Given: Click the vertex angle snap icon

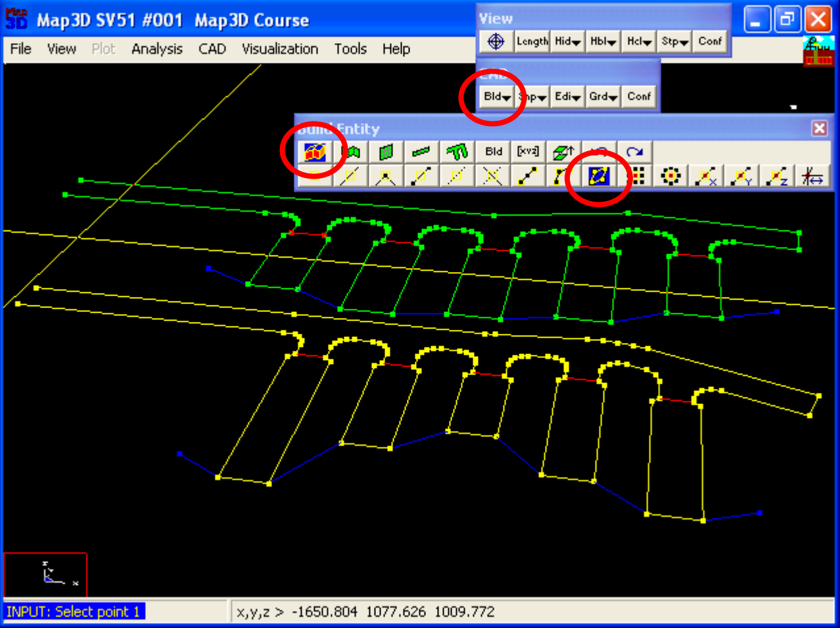Looking at the screenshot, I should click(386, 175).
